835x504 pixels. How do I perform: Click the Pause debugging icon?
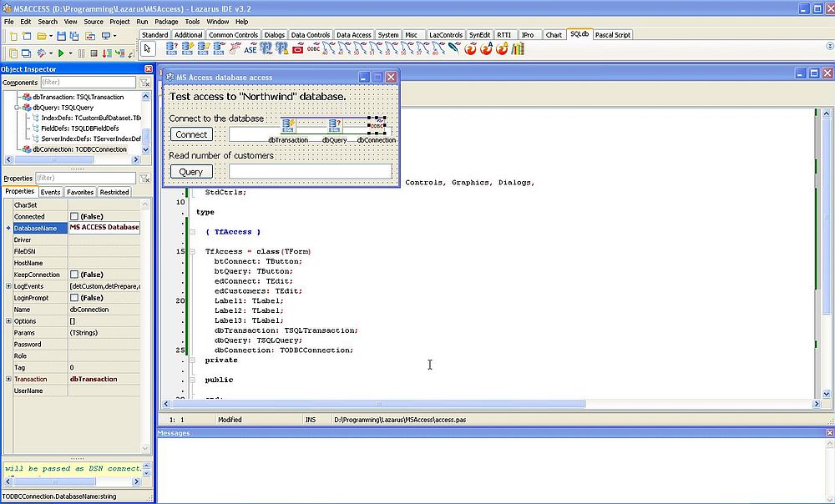[x=81, y=53]
